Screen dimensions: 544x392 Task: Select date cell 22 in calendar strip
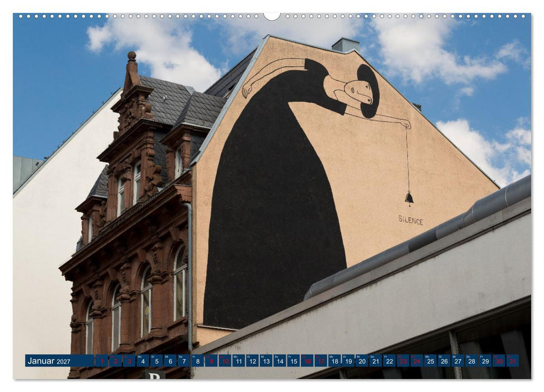[389, 361]
